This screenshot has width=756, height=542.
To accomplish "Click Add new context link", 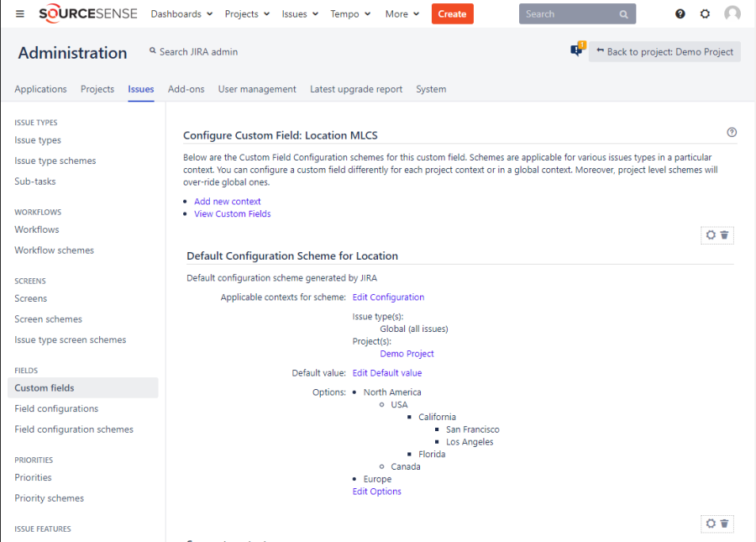I will pyautogui.click(x=227, y=202).
